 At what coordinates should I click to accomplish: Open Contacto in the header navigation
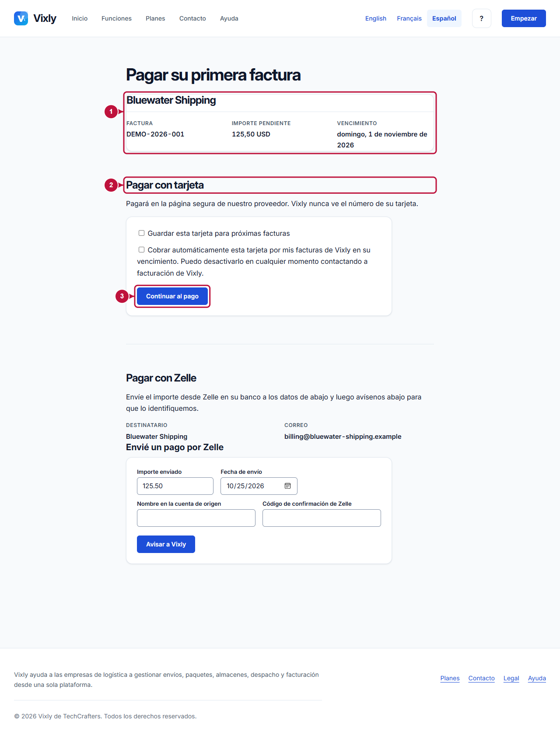click(x=192, y=18)
